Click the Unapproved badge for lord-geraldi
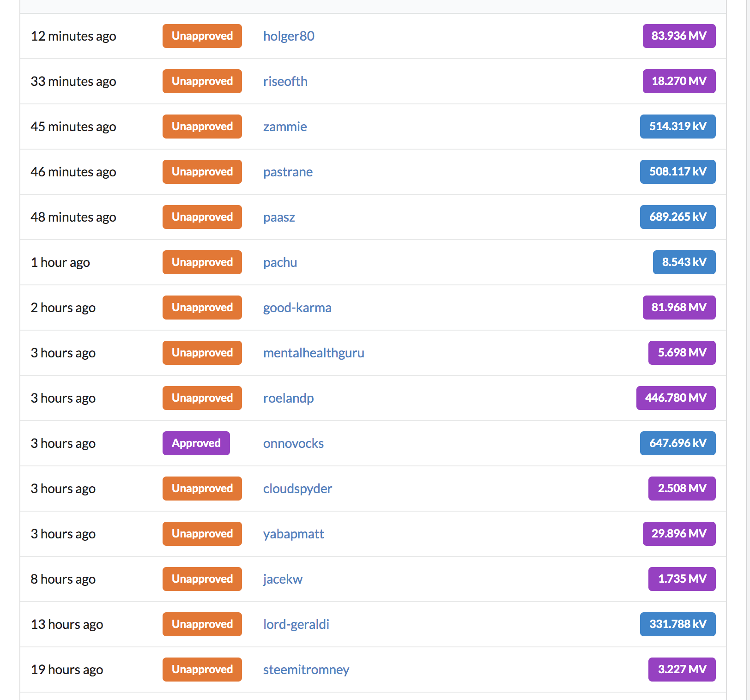Screen dimensions: 750x700 pyautogui.click(x=202, y=624)
